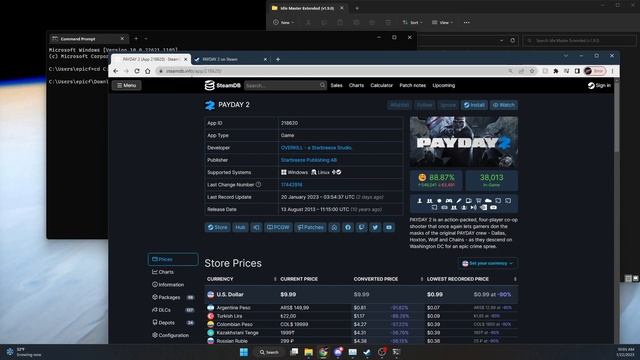
Task: Click the Windows taskbar Search box
Action: tap(269, 352)
